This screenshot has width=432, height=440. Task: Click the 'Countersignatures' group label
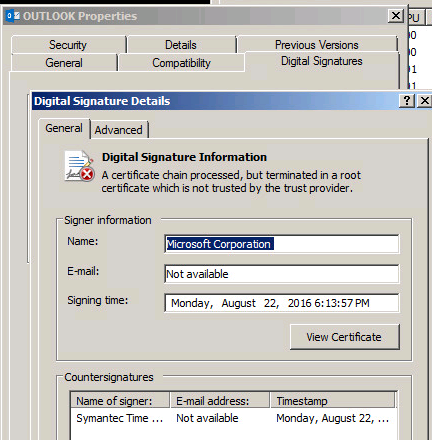pos(109,377)
